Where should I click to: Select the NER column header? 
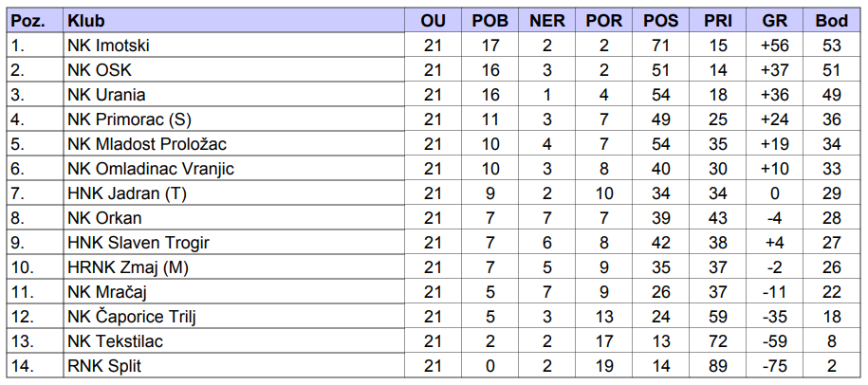pyautogui.click(x=547, y=20)
